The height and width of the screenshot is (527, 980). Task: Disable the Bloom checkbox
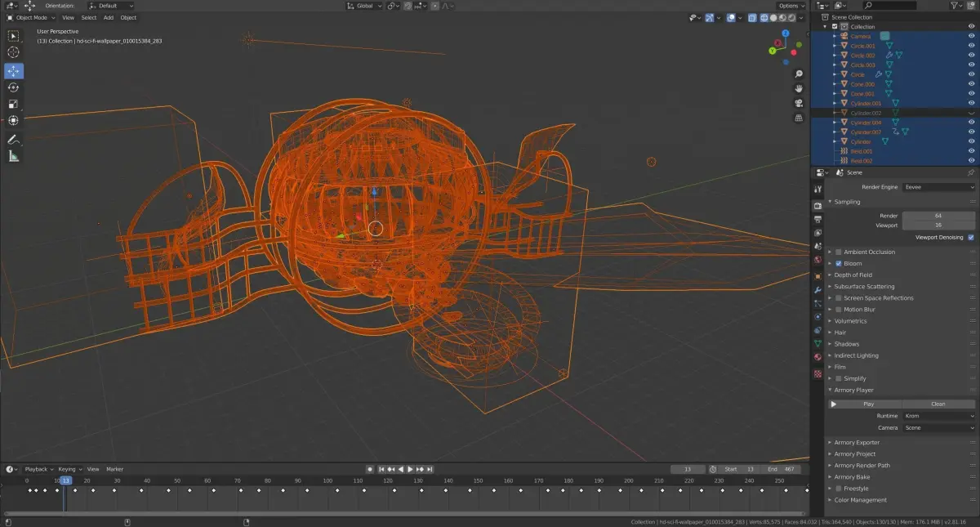pyautogui.click(x=839, y=264)
